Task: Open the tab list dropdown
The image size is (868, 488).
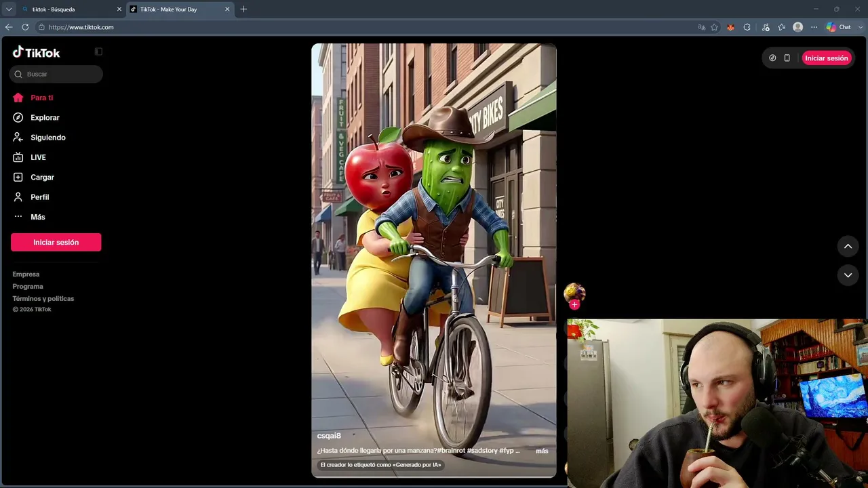Action: click(x=9, y=9)
